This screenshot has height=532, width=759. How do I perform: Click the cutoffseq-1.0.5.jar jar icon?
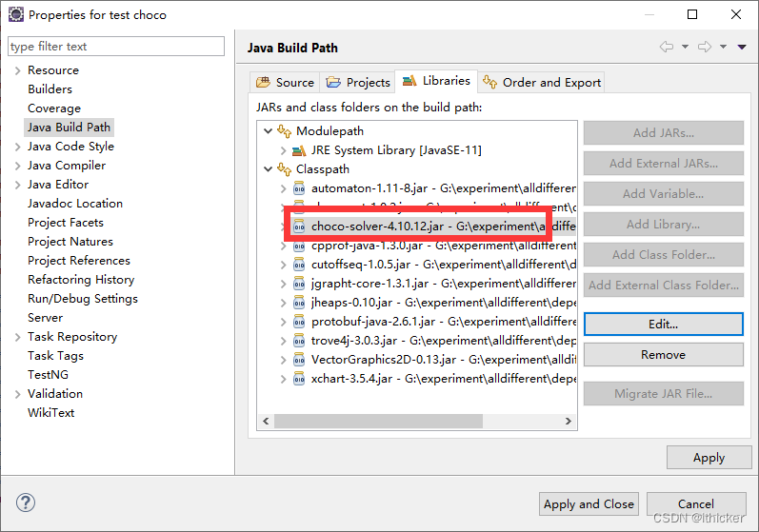tap(299, 265)
